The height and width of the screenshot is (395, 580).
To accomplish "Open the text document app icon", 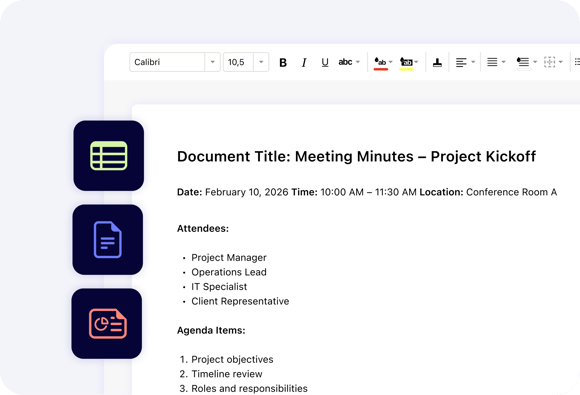I will click(x=108, y=240).
